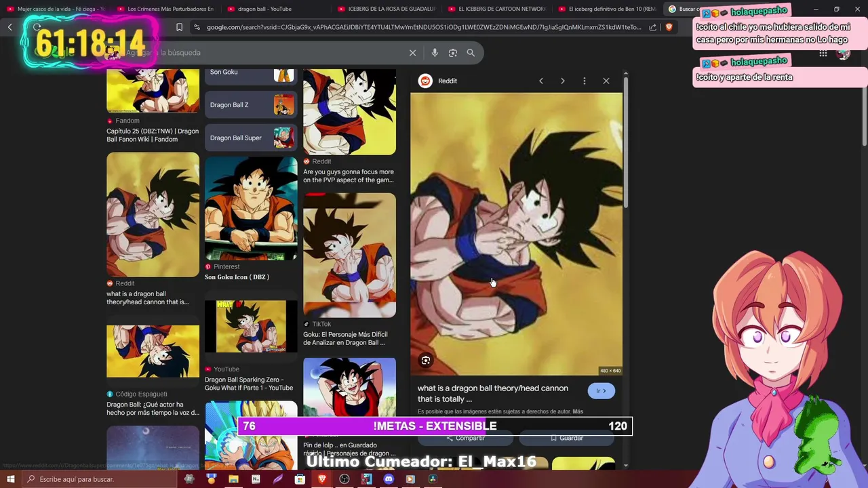This screenshot has height=488, width=868.
Task: Bookmark this page in the address bar
Action: click(179, 27)
